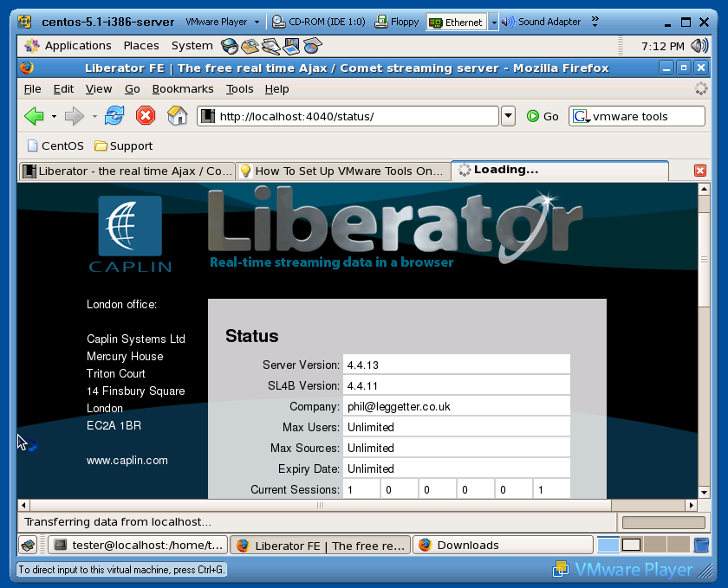728x588 pixels.
Task: Launch the spreadsheet panel icon
Action: tap(313, 46)
